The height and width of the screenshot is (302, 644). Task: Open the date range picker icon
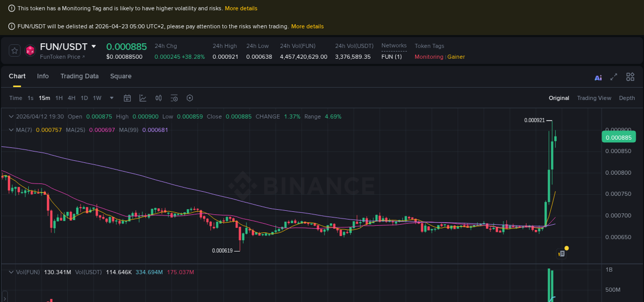[127, 98]
